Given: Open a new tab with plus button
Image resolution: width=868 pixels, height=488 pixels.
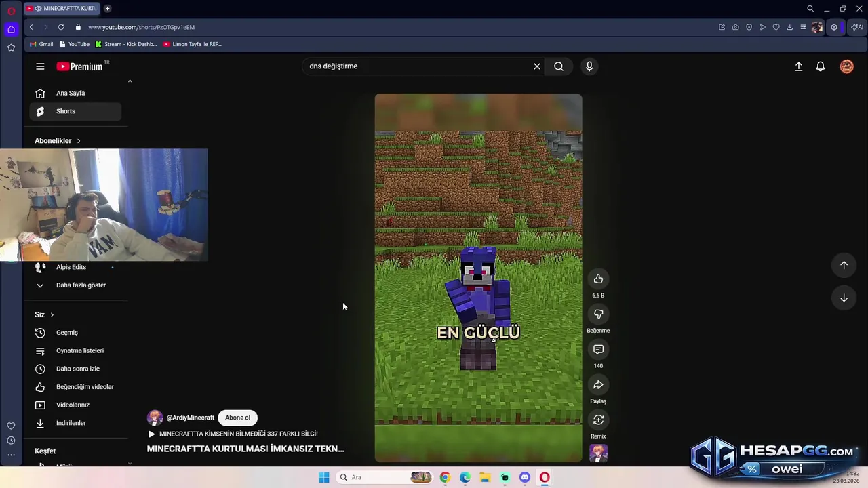Looking at the screenshot, I should point(107,9).
